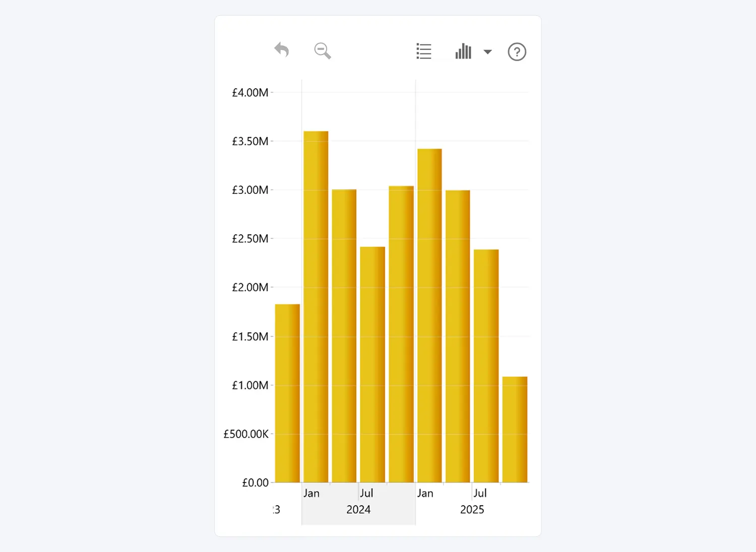Click the 2024 year label on axis
Viewport: 756px width, 552px height.
click(358, 510)
